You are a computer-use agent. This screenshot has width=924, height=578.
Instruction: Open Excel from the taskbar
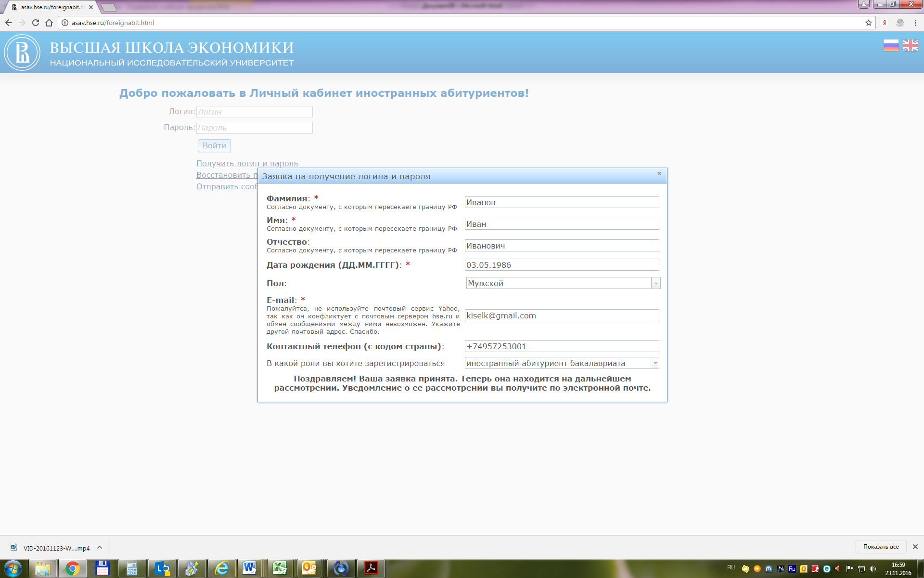(x=280, y=568)
